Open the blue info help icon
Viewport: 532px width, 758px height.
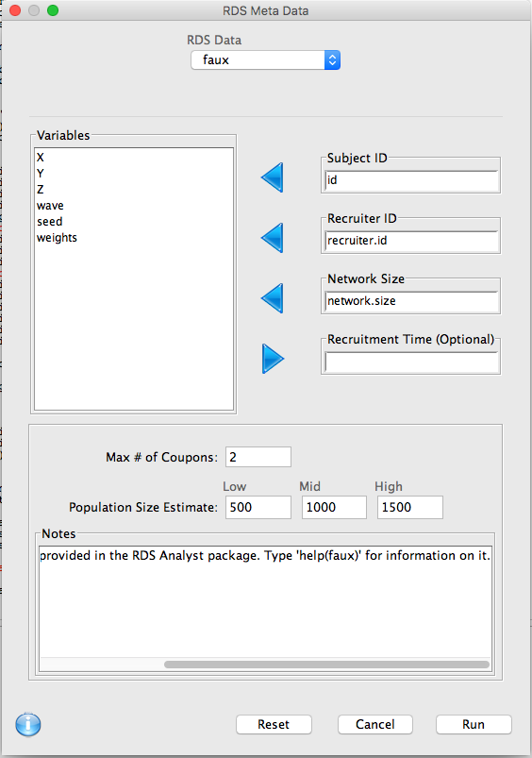[28, 724]
